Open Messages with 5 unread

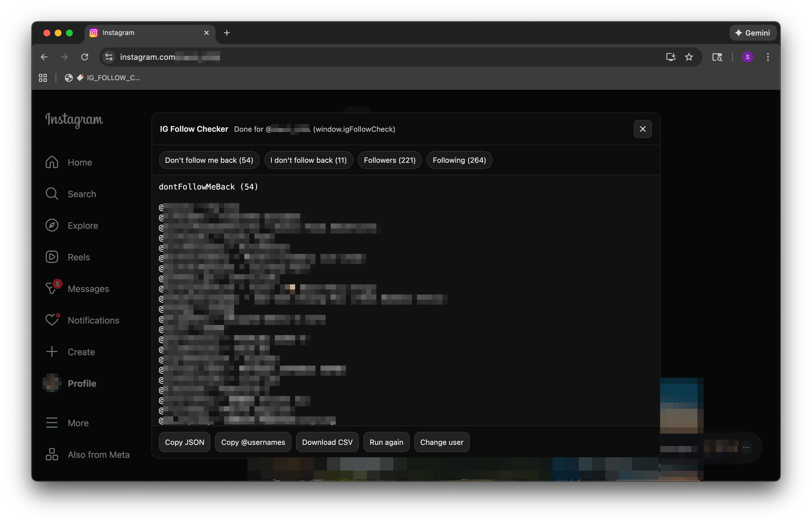(x=88, y=288)
